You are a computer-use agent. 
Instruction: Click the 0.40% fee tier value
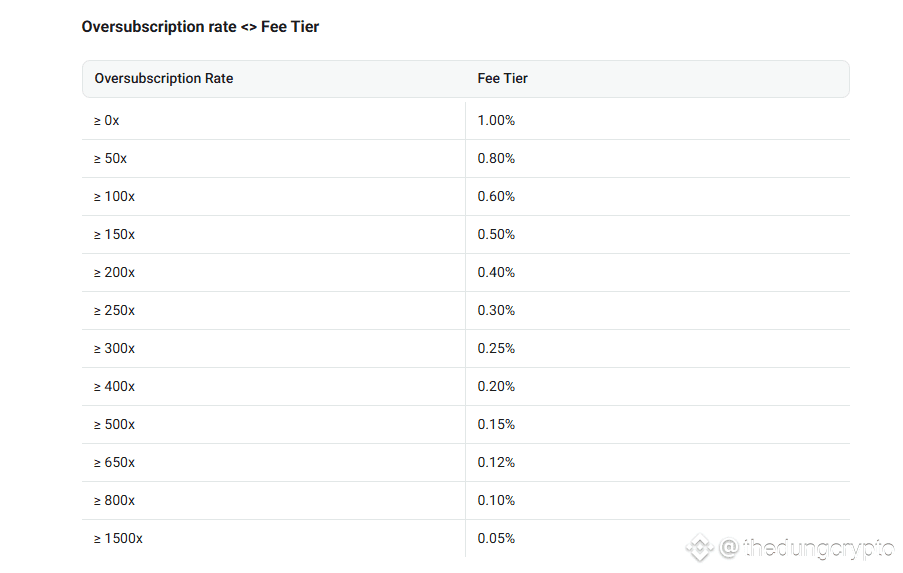(x=496, y=272)
